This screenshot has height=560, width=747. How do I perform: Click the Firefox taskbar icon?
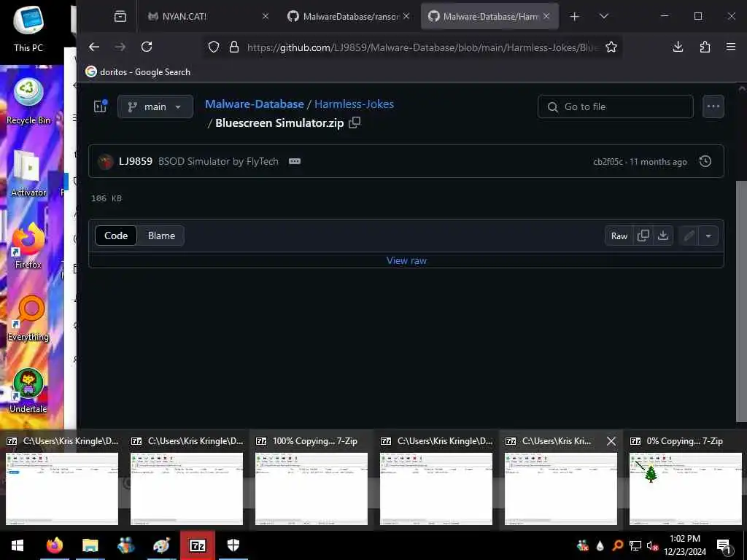click(54, 545)
